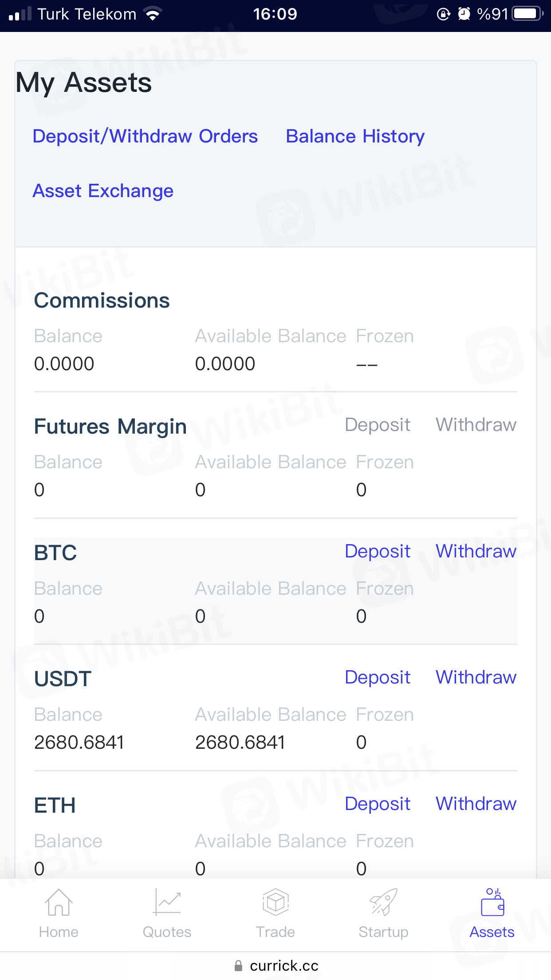Tap the Home house icon
The height and width of the screenshot is (980, 551).
click(59, 903)
